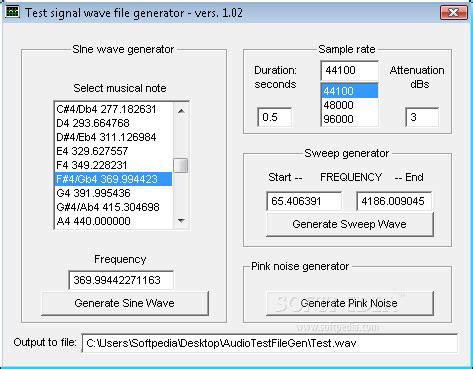Select the D#4/Eb4 311.126984 note
Viewport: 473px width, 369px height.
(x=113, y=137)
